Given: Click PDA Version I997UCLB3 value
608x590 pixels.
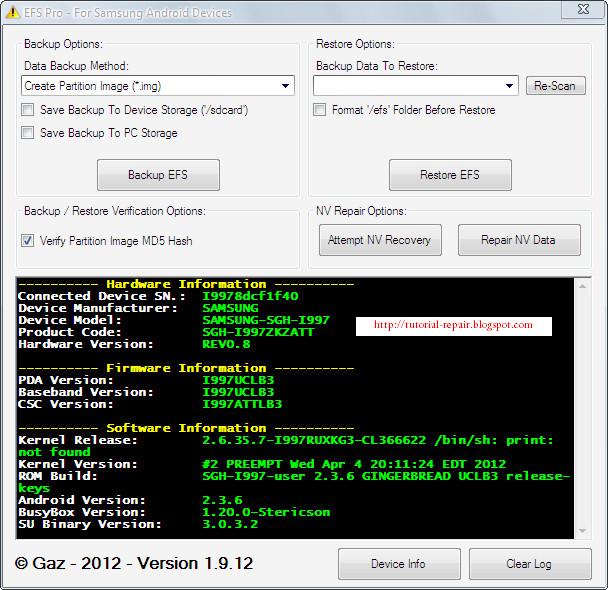Looking at the screenshot, I should (238, 380).
